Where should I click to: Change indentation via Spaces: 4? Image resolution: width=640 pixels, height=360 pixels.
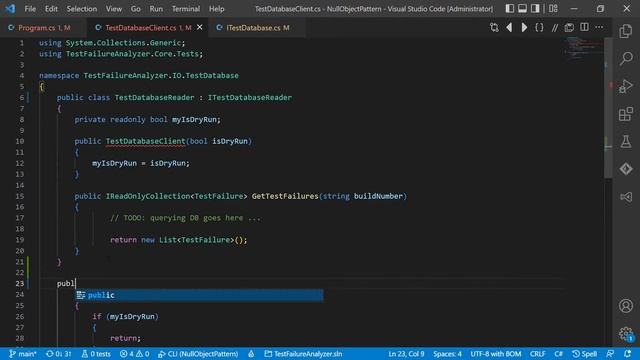click(447, 354)
